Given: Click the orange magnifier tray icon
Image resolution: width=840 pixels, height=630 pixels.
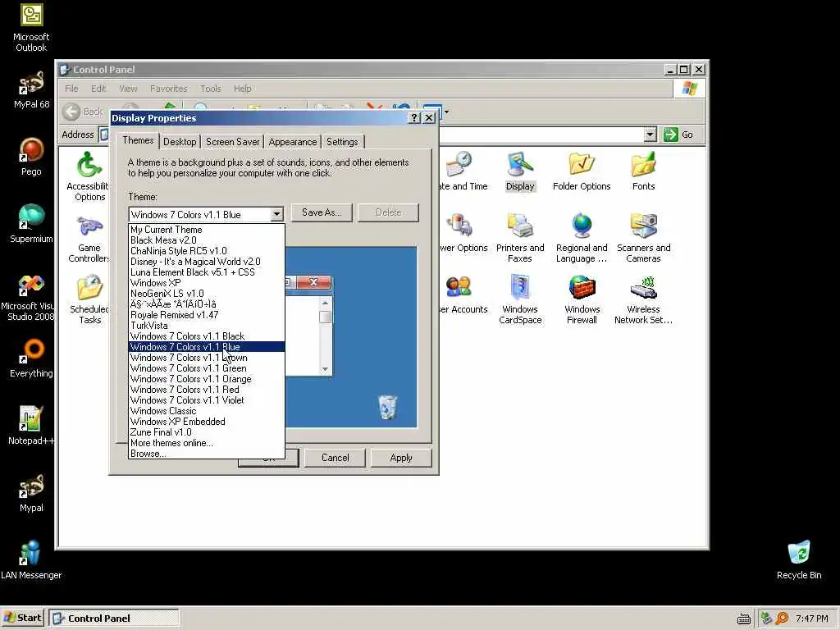Looking at the screenshot, I should [782, 619].
